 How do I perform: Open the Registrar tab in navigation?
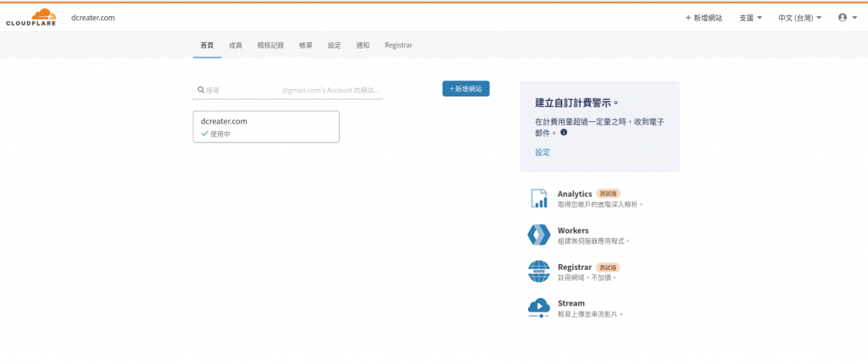(398, 46)
